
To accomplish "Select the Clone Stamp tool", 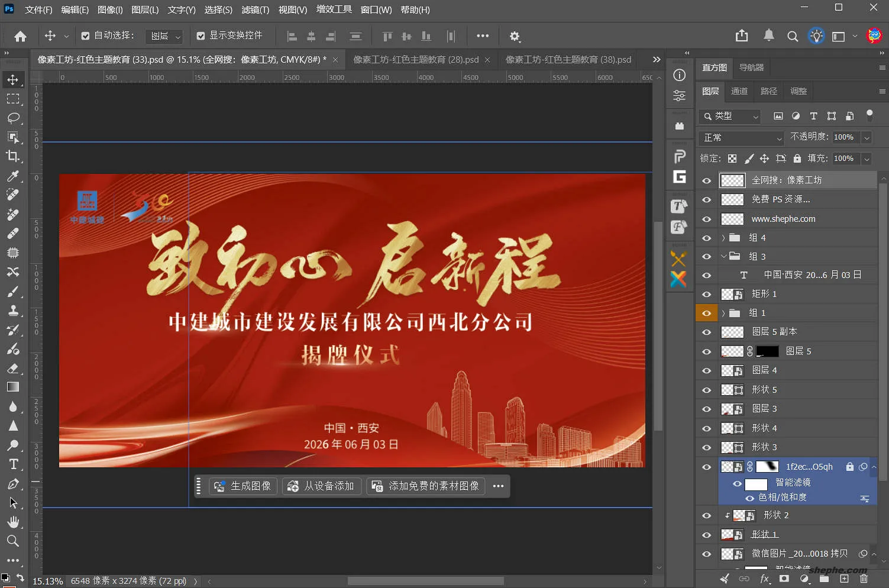I will tap(13, 310).
